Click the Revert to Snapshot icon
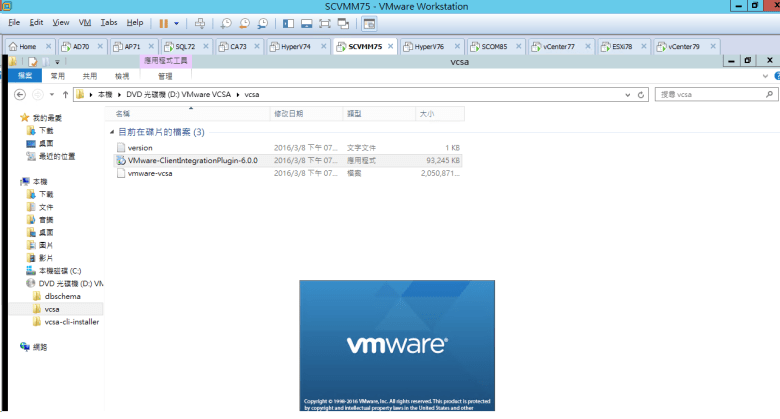The image size is (780, 419). click(x=244, y=22)
